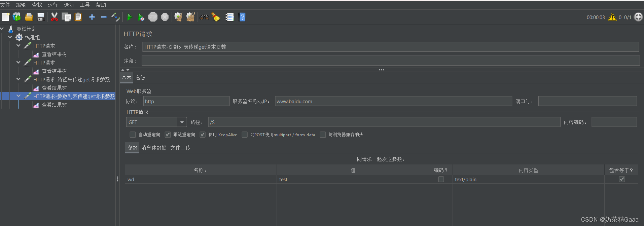
Task: Switch to 消息体数据 tab
Action: [154, 148]
